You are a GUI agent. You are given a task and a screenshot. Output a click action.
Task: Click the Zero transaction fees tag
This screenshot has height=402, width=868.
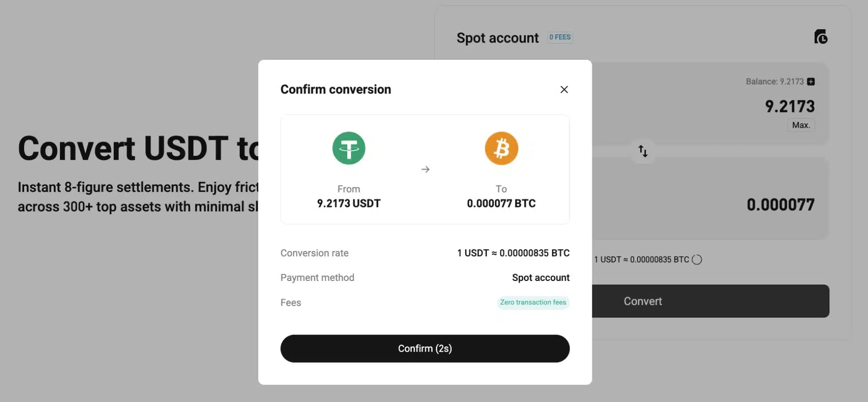click(x=533, y=302)
